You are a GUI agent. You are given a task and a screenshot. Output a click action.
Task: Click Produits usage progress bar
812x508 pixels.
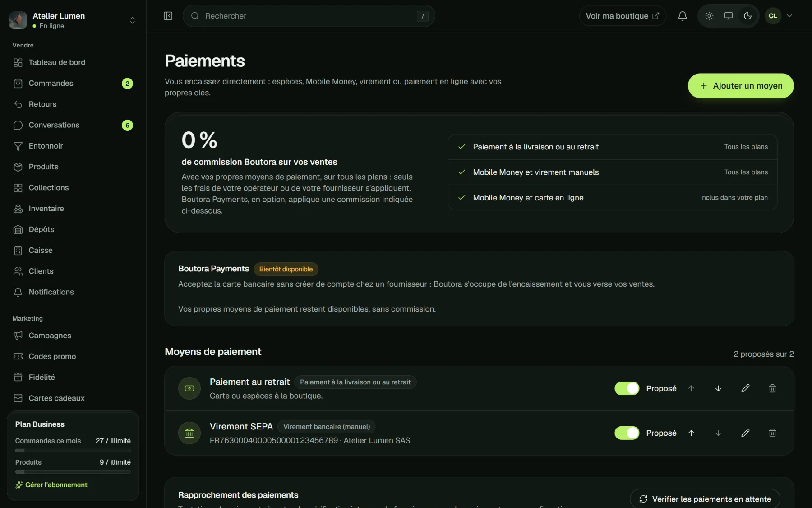[73, 472]
